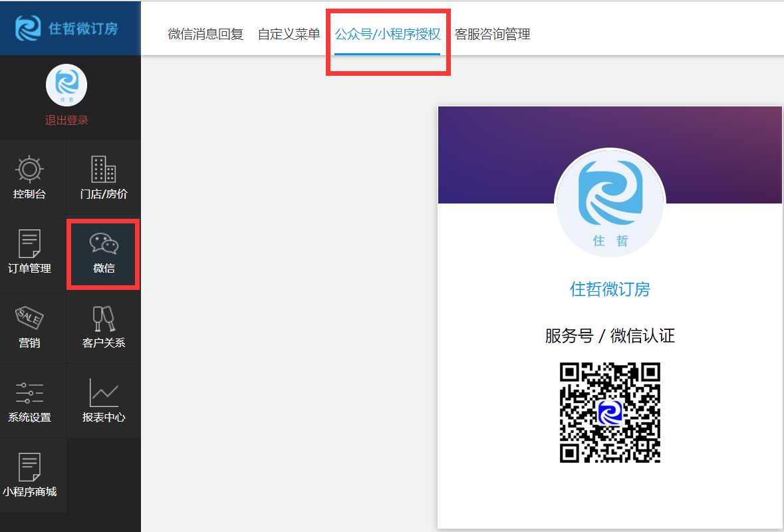Click the QR code image

pyautogui.click(x=610, y=412)
